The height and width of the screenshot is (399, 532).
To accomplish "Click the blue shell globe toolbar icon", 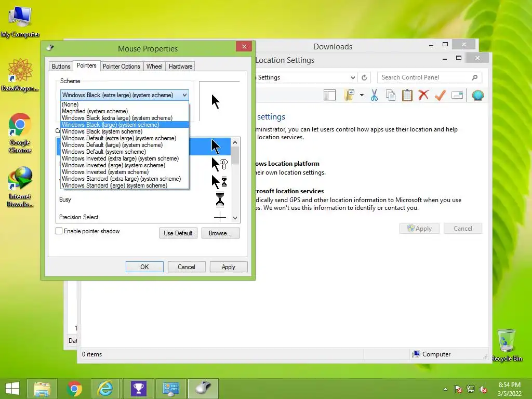I will pyautogui.click(x=478, y=96).
